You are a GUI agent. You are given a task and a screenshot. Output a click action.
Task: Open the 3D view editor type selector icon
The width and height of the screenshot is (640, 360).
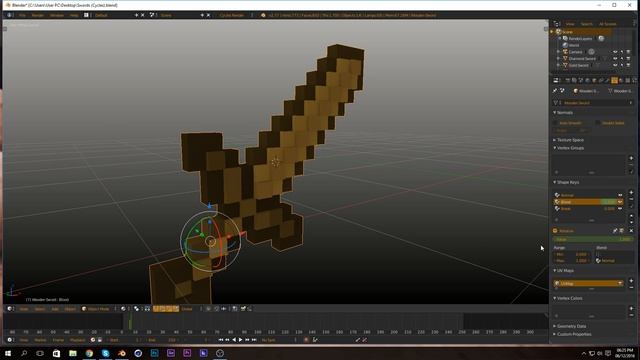click(x=10, y=309)
